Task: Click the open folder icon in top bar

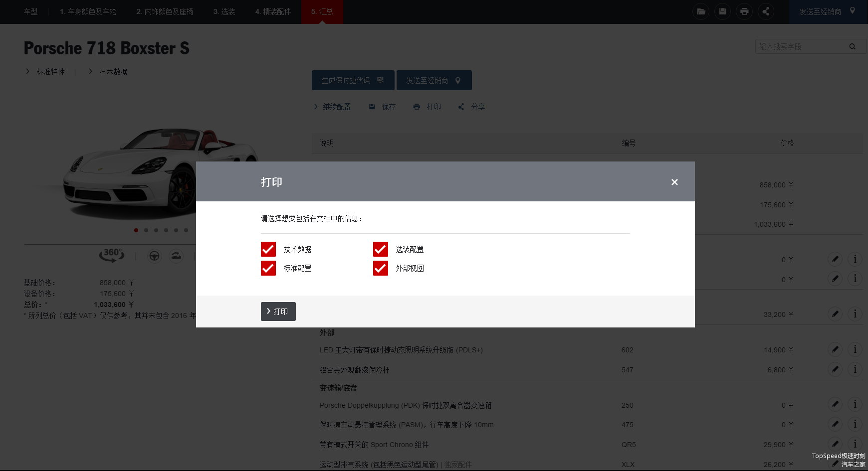Action: coord(701,11)
